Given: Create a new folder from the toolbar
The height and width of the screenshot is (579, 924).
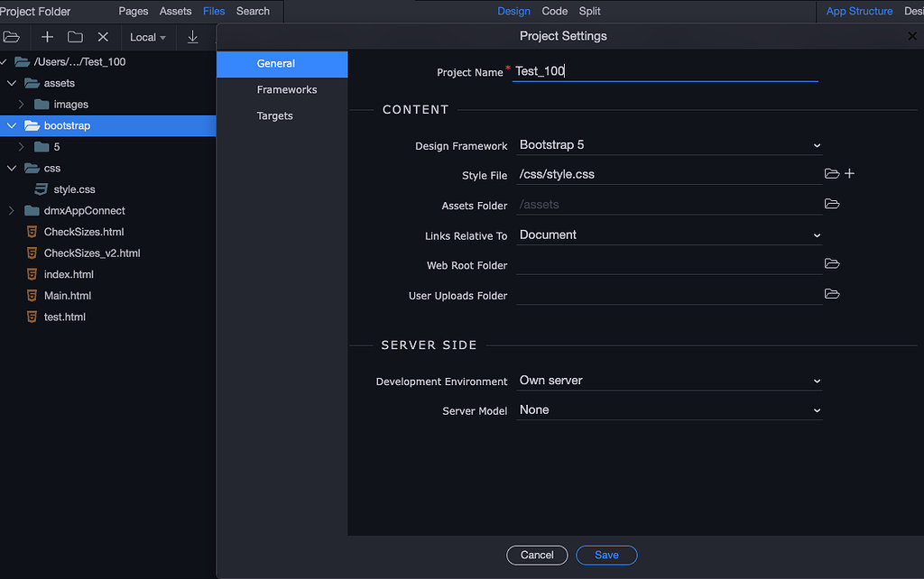Looking at the screenshot, I should point(76,37).
